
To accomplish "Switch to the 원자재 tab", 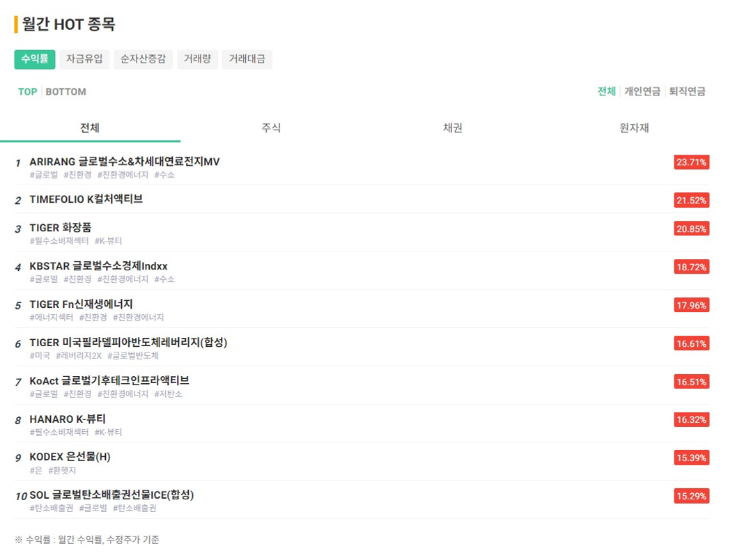I will coord(634,128).
